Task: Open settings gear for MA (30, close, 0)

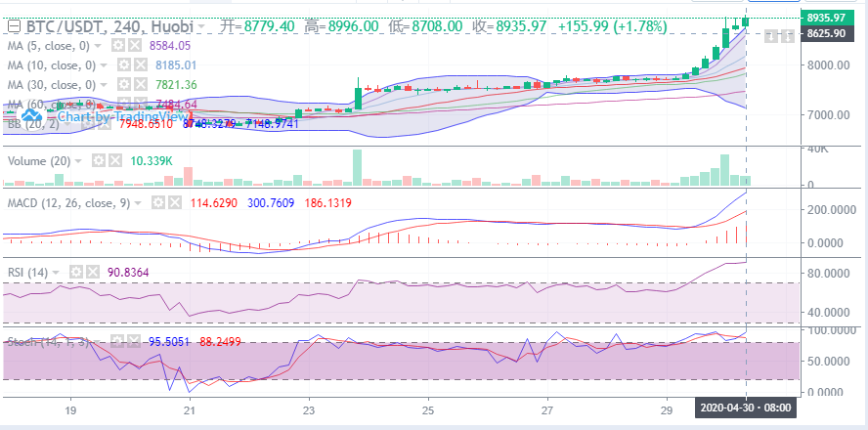Action: [123, 85]
